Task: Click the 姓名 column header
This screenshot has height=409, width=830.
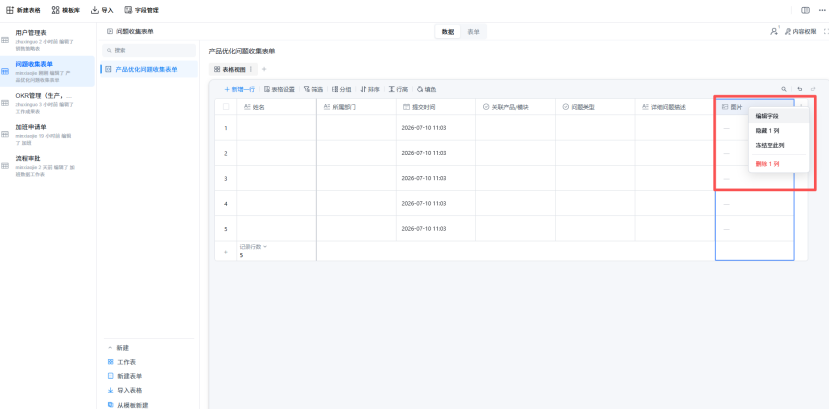Action: 276,107
